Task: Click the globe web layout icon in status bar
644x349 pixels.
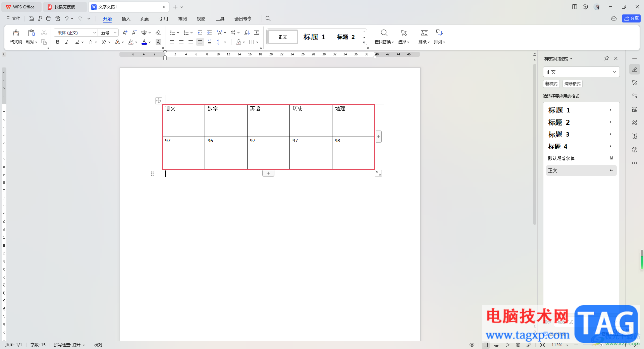Action: click(x=518, y=345)
